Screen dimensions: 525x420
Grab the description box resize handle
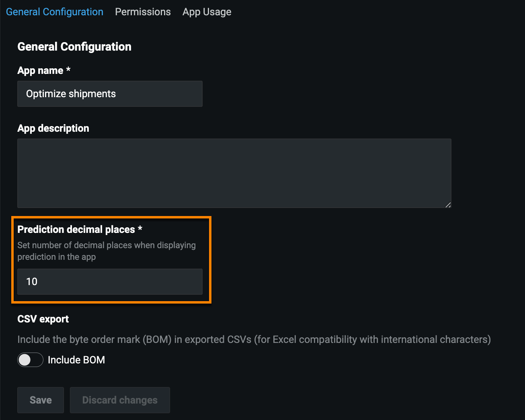point(448,205)
